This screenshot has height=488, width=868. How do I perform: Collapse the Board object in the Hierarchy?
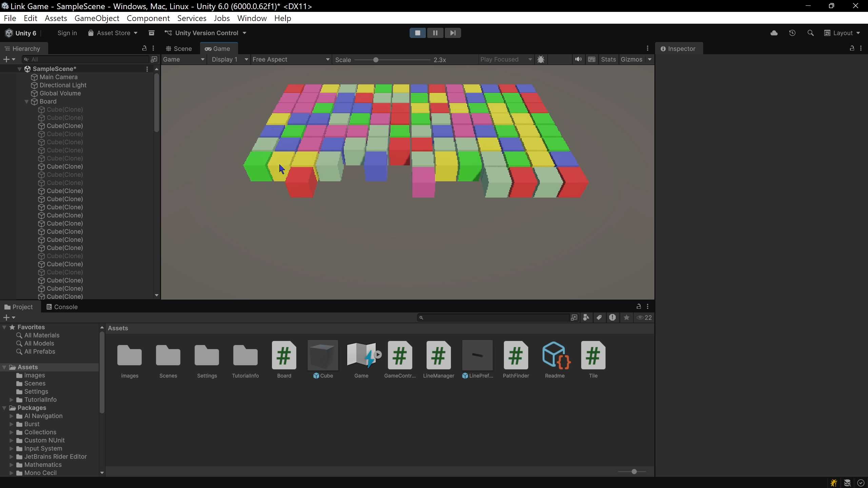tap(26, 101)
